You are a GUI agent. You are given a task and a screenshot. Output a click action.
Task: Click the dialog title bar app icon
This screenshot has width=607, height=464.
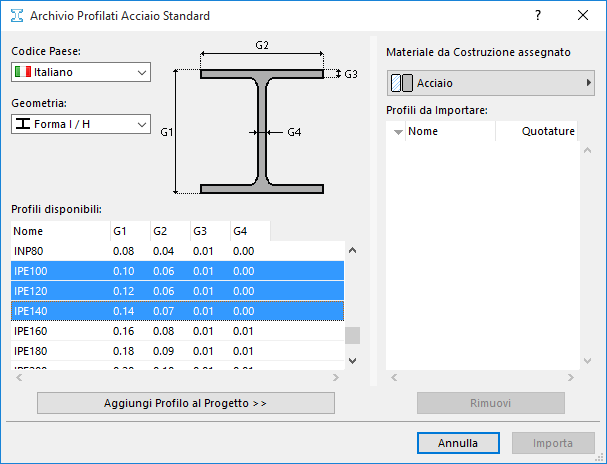point(18,16)
